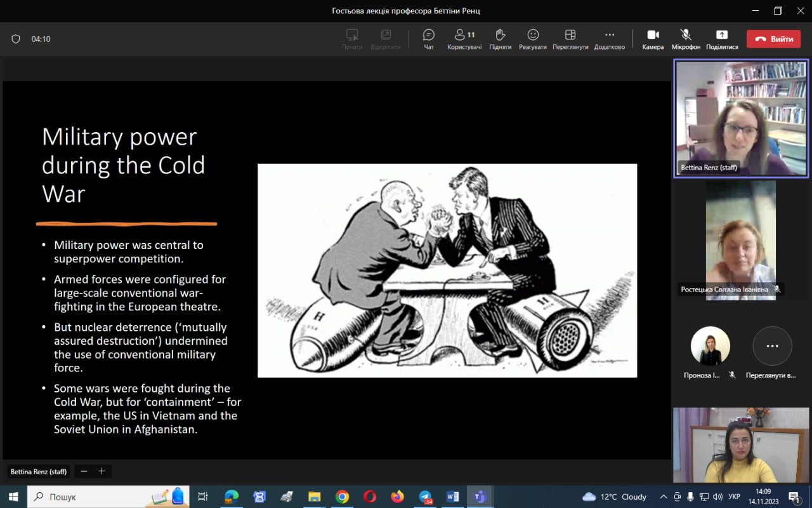Switch the УКР keyboard language

pos(733,497)
